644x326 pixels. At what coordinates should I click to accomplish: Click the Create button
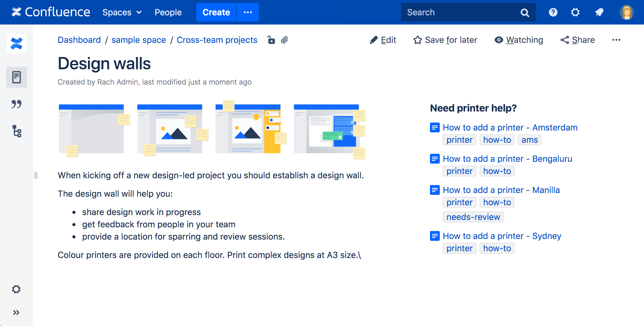click(216, 12)
